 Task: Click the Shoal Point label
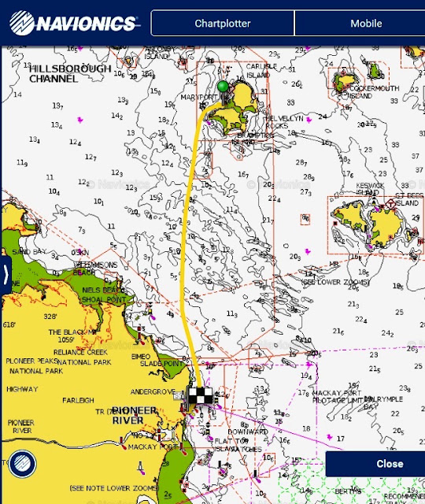click(103, 300)
